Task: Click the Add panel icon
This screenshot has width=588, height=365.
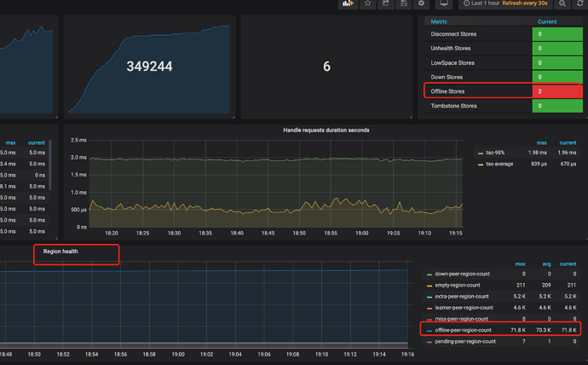Action: (348, 4)
